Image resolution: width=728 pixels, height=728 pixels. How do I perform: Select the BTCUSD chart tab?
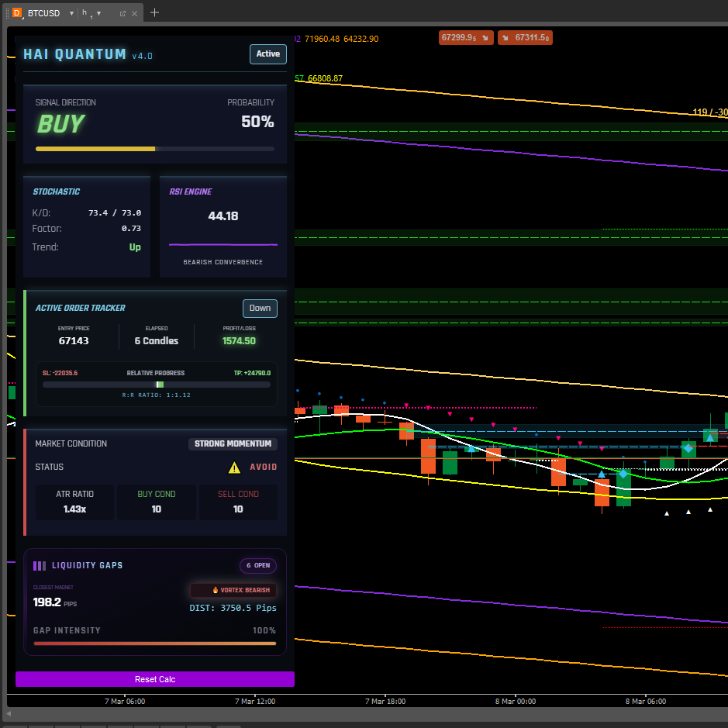pos(43,14)
